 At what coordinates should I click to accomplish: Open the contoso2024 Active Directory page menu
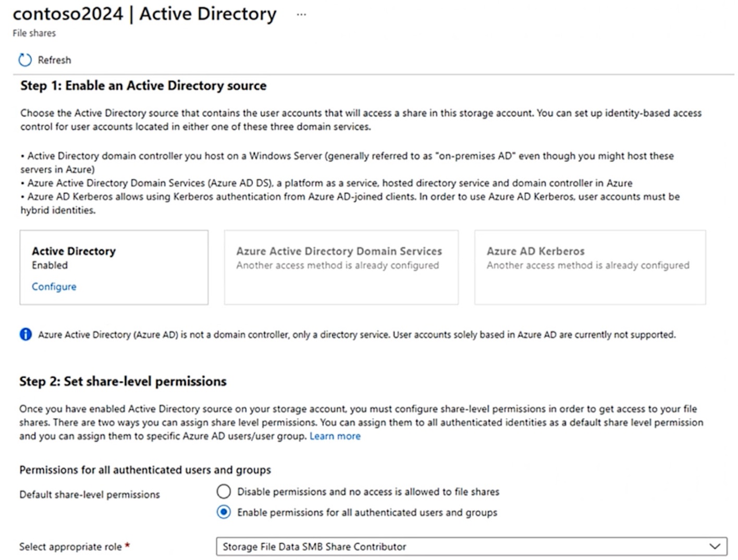point(301,14)
